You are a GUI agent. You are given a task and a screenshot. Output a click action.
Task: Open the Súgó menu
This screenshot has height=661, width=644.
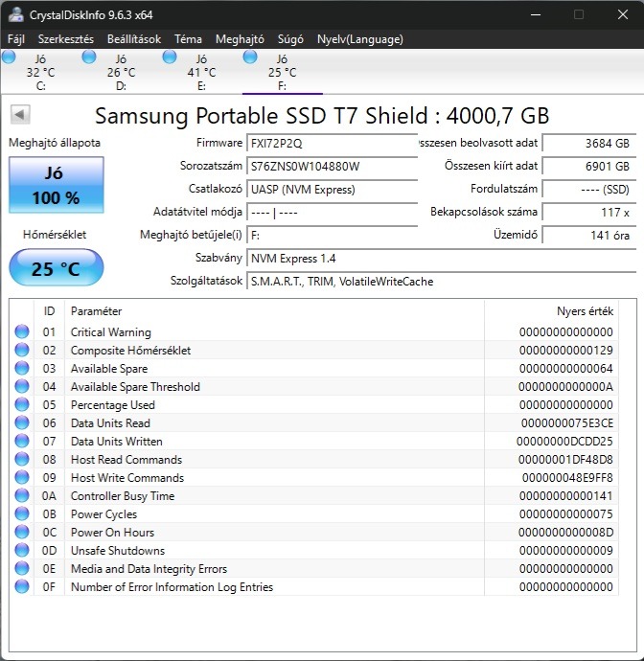[290, 39]
